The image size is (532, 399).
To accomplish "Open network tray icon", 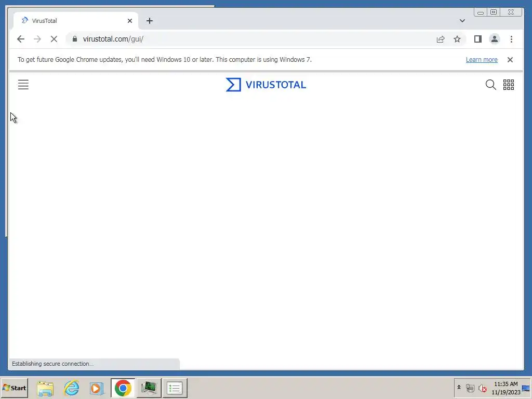I will tap(470, 388).
